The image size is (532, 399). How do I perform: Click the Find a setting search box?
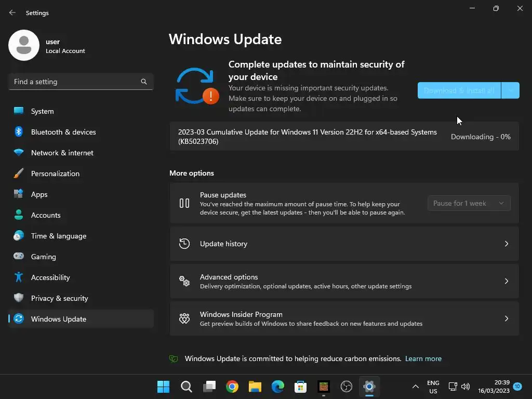click(81, 82)
